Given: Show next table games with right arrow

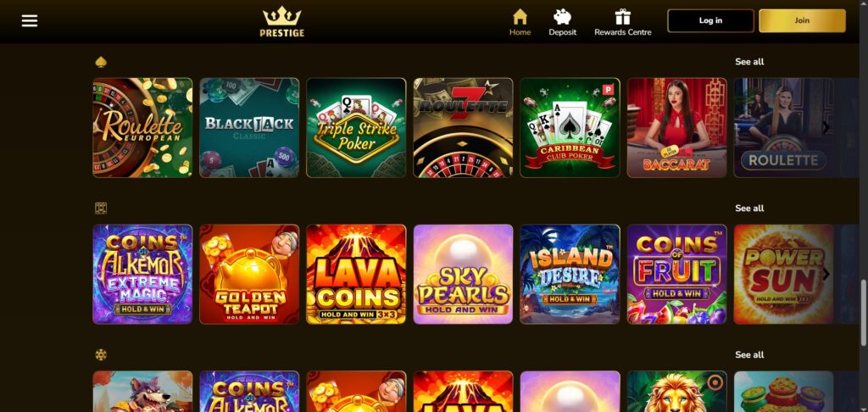Looking at the screenshot, I should coord(826,127).
